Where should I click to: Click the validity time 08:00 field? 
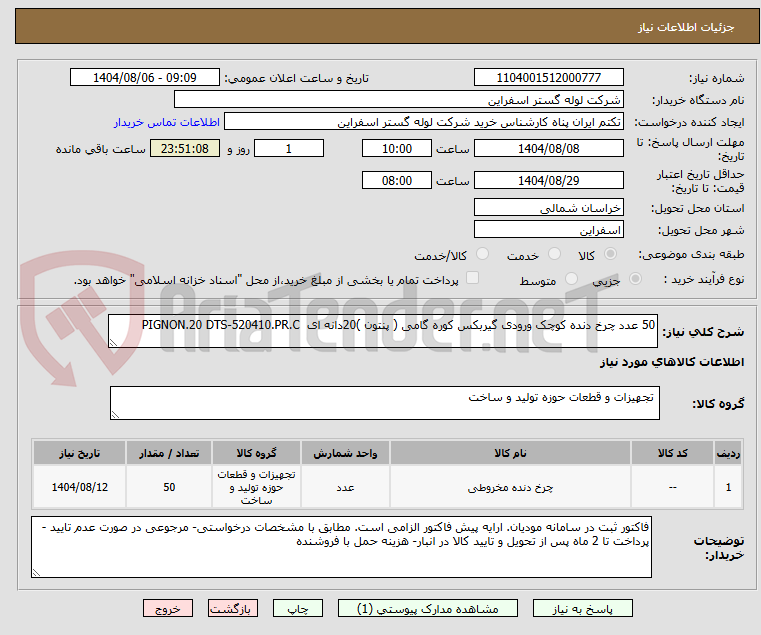pyautogui.click(x=397, y=181)
